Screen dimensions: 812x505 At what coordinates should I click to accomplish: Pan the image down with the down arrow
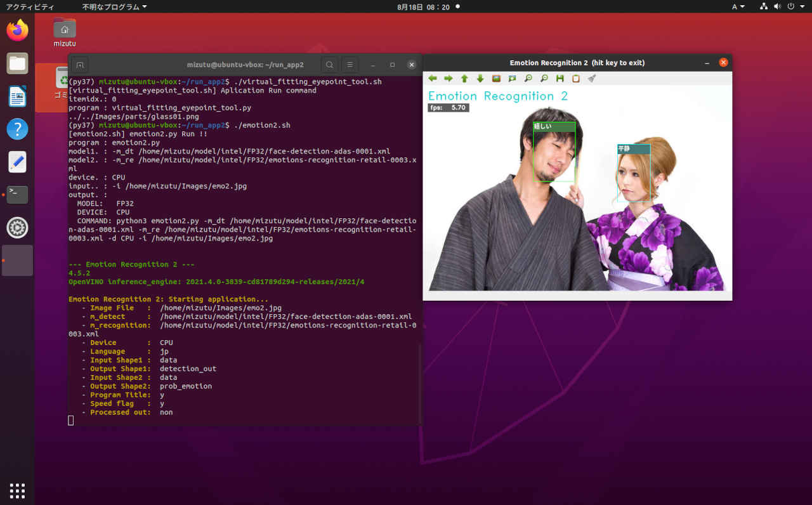click(480, 79)
